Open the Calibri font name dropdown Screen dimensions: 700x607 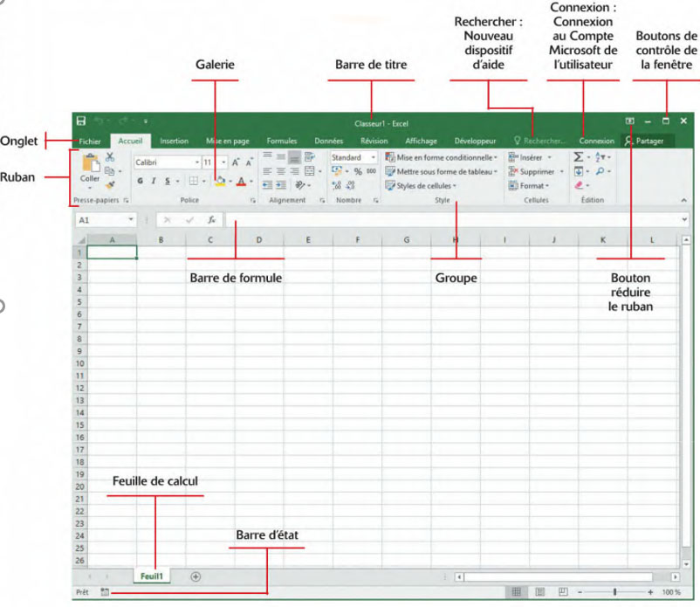point(197,162)
